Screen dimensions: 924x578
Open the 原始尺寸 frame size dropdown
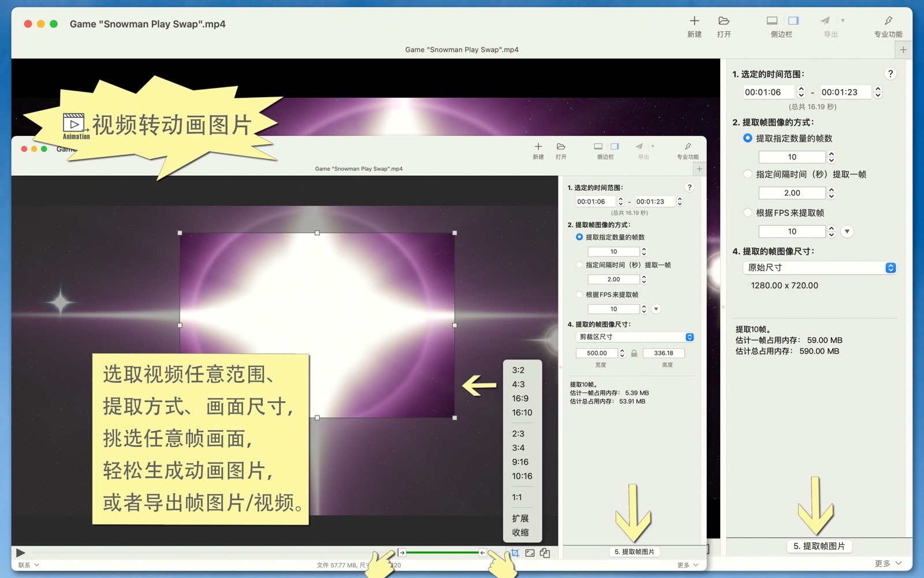point(819,268)
